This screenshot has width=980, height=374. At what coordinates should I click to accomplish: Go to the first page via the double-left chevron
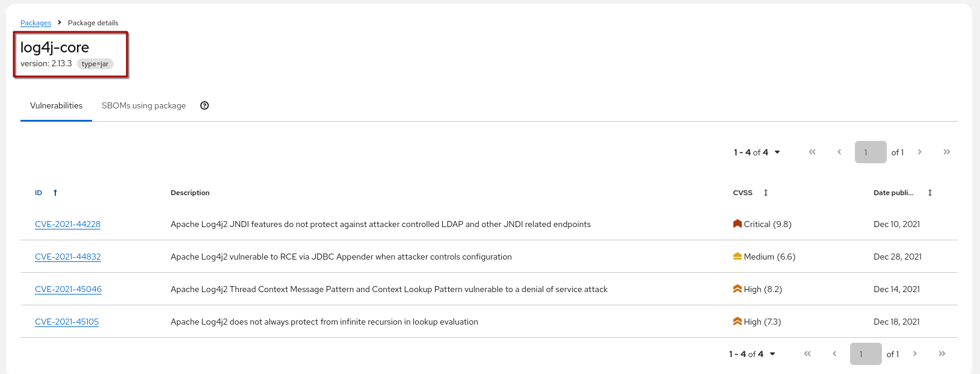click(x=812, y=152)
